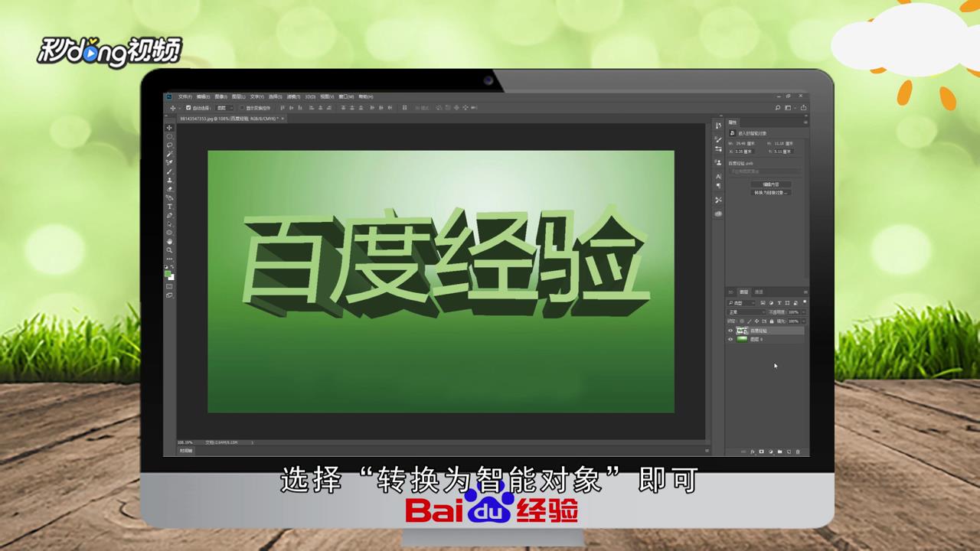The width and height of the screenshot is (980, 551).
Task: Open blend mode 正常 dropdown
Action: (x=746, y=312)
